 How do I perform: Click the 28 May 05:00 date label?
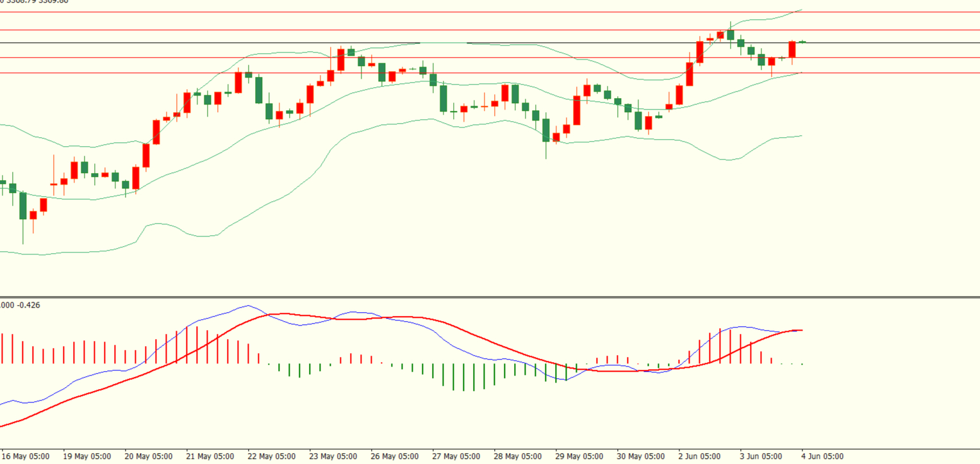(x=519, y=456)
